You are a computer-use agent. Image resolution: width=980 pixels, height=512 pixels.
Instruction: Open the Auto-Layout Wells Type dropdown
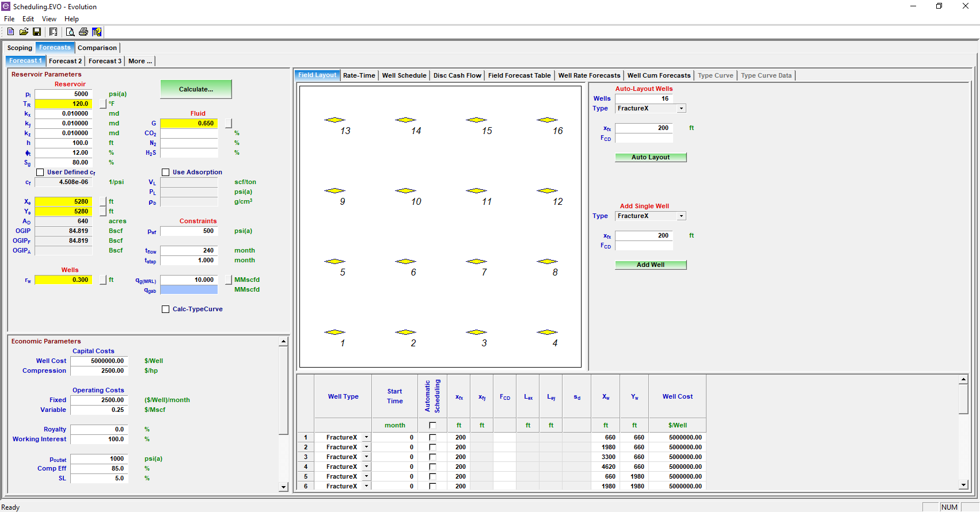682,108
